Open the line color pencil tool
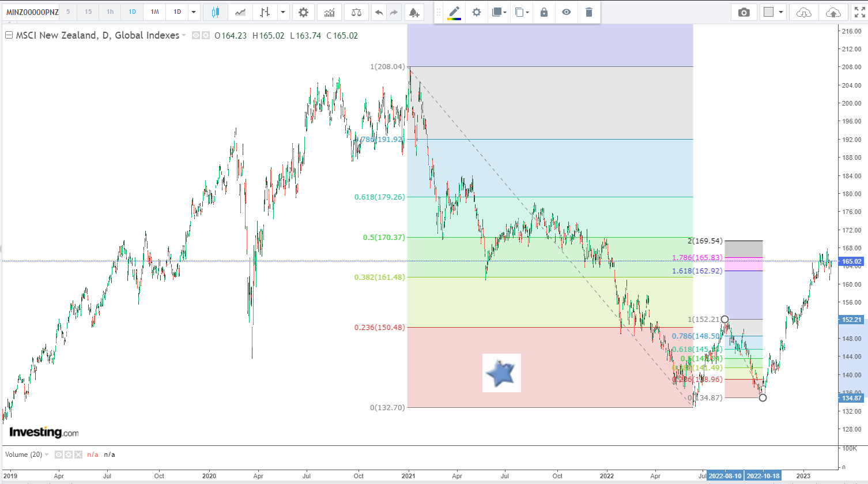This screenshot has height=484, width=868. [454, 12]
